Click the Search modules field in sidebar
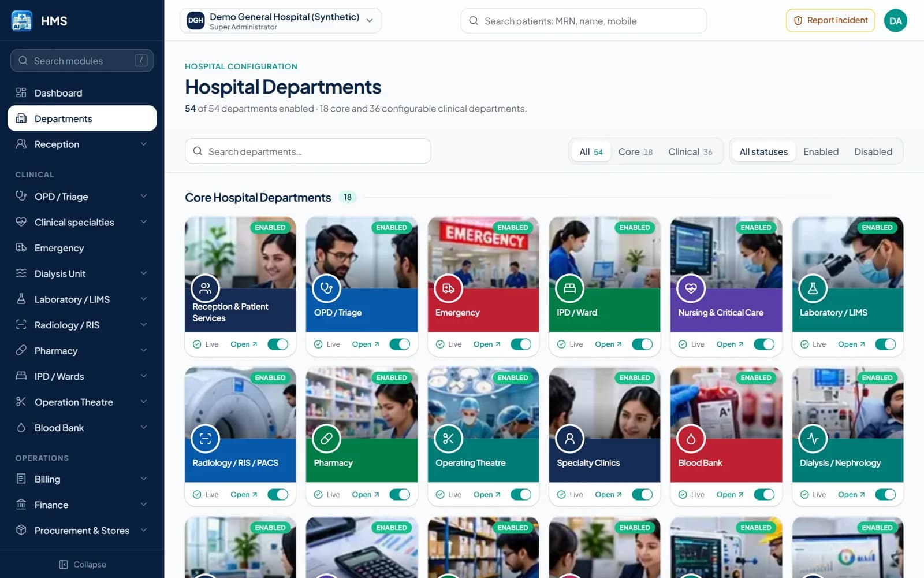924x578 pixels. click(82, 61)
